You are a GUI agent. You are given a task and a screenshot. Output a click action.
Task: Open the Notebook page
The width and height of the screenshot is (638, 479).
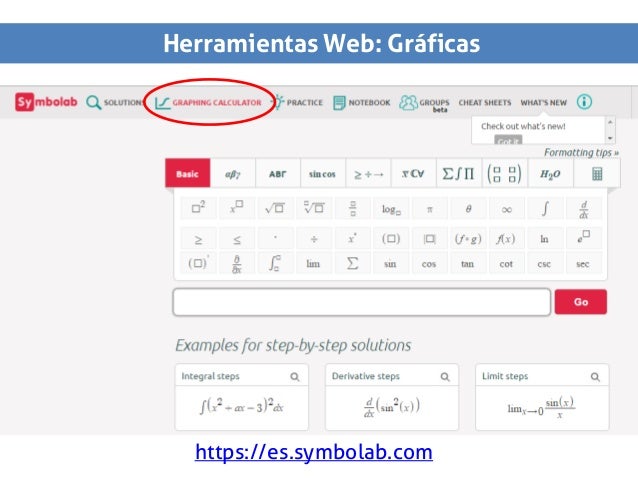pyautogui.click(x=361, y=103)
